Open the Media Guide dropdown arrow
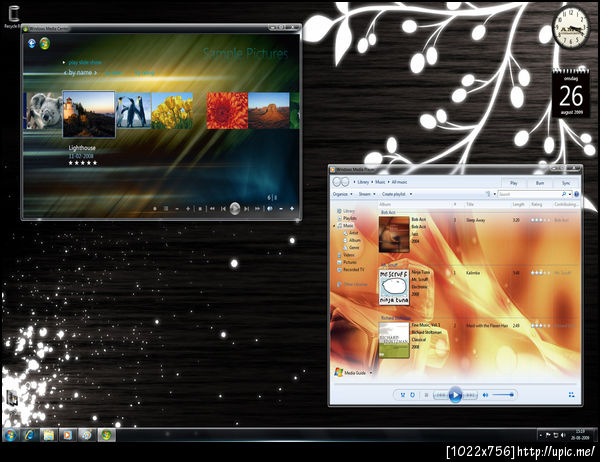 [371, 373]
